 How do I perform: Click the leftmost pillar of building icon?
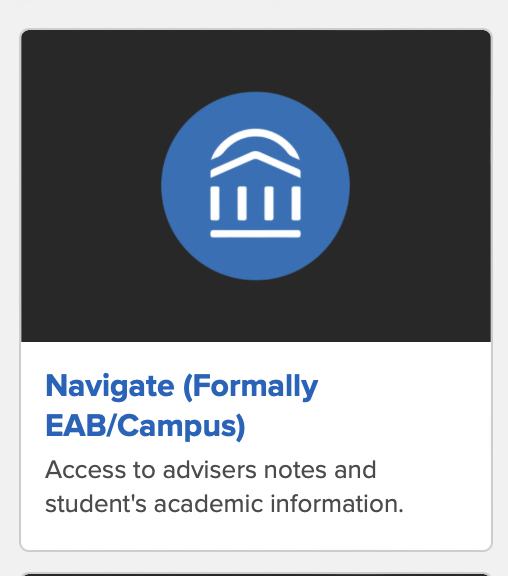click(215, 204)
